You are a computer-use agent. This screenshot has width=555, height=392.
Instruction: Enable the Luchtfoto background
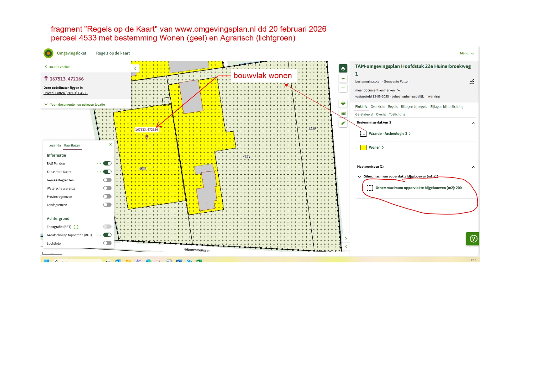click(107, 243)
